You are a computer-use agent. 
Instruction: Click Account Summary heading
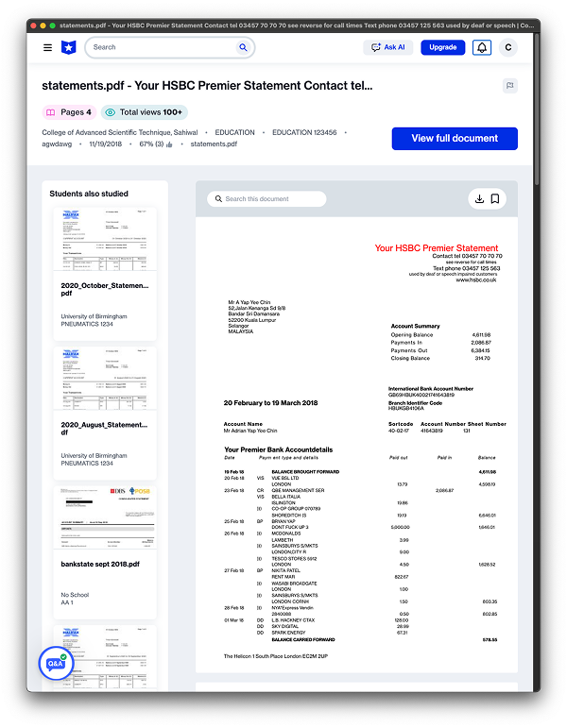[415, 326]
